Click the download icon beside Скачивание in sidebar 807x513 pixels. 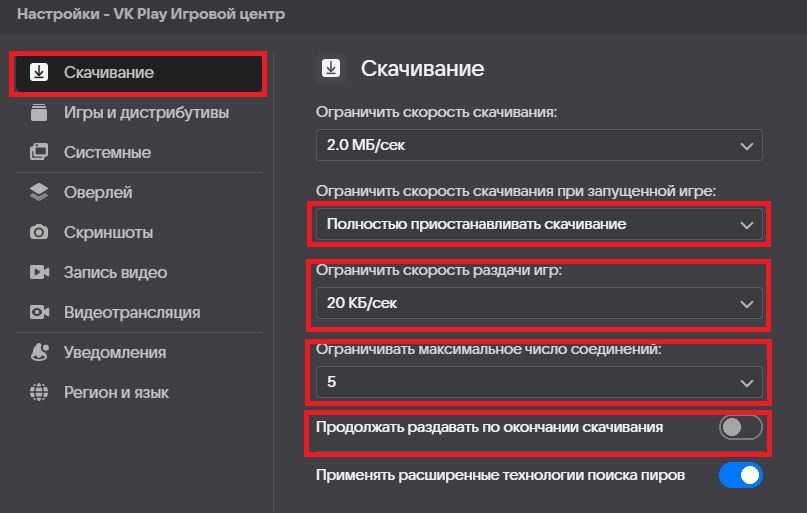point(39,73)
